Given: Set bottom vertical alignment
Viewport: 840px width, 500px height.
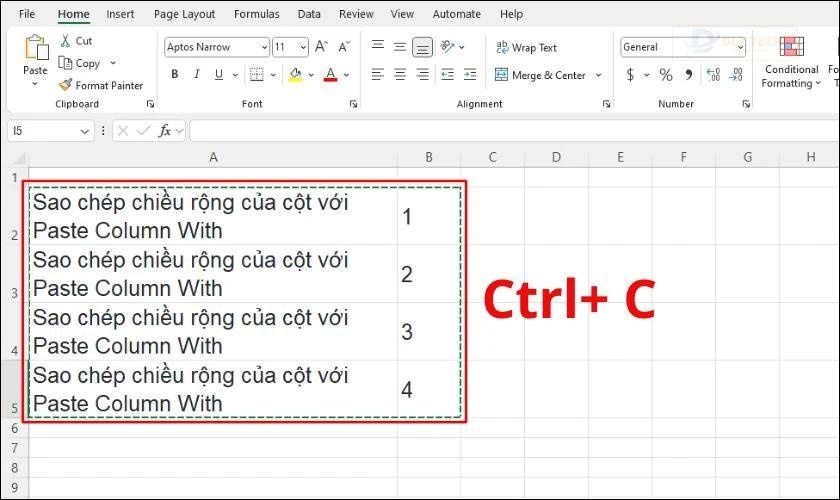Looking at the screenshot, I should pyautogui.click(x=422, y=47).
